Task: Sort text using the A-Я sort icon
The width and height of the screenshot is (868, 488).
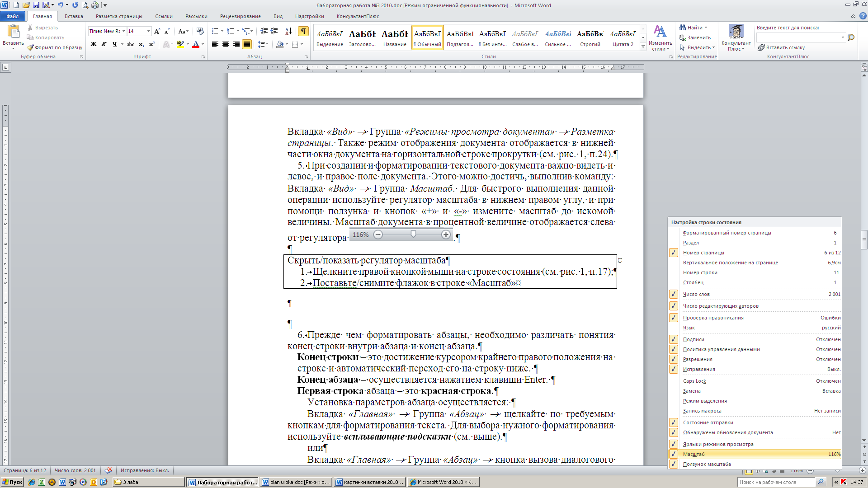Action: point(288,31)
